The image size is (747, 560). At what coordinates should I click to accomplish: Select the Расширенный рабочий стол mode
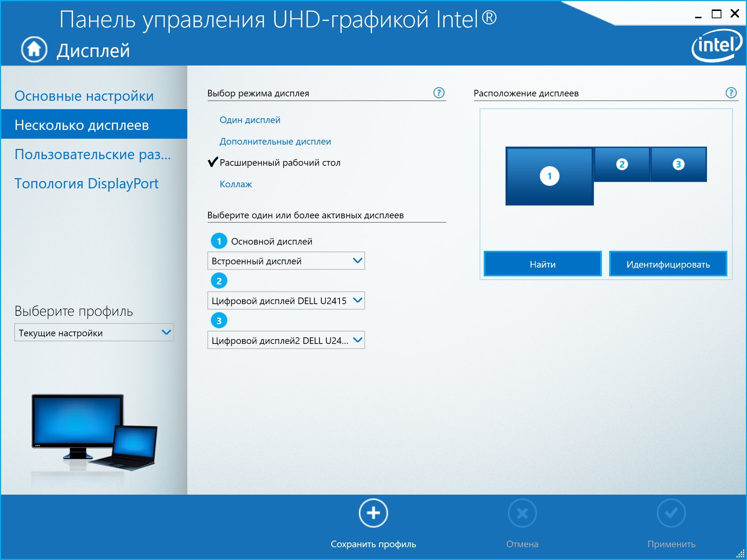[x=280, y=162]
